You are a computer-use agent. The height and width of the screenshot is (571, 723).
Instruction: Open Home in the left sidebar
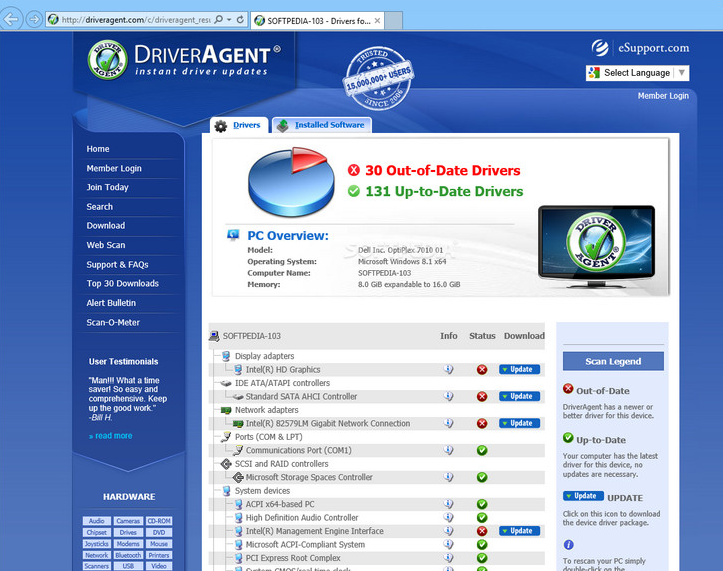tap(98, 149)
